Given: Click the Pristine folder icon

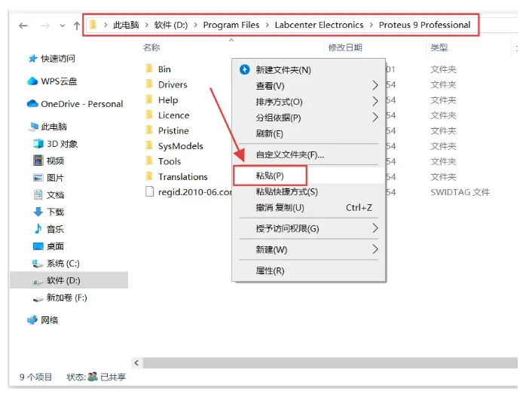Looking at the screenshot, I should click(x=149, y=130).
